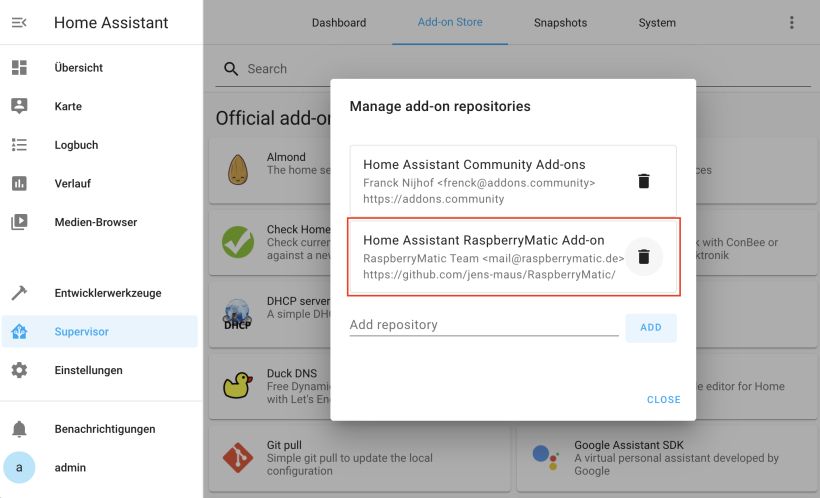
Task: Open Benachrichtigungen in the sidebar
Action: point(99,429)
